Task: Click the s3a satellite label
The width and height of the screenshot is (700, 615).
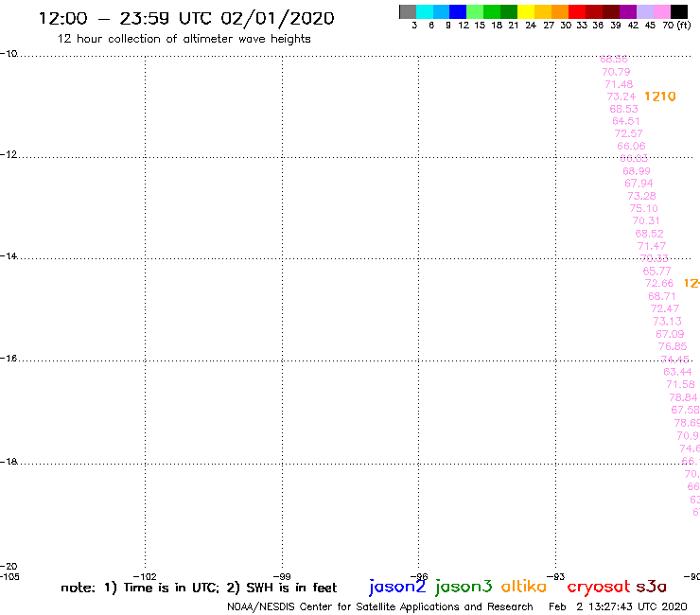Action: point(651,587)
